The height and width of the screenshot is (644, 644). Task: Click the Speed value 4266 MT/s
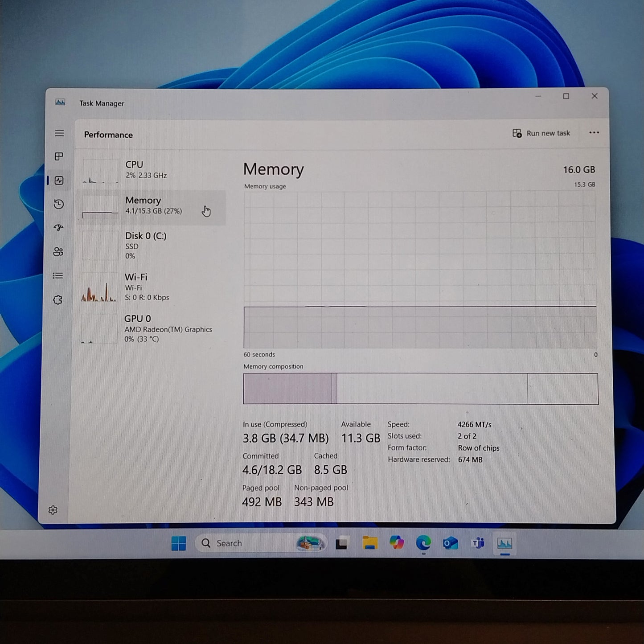click(x=474, y=425)
